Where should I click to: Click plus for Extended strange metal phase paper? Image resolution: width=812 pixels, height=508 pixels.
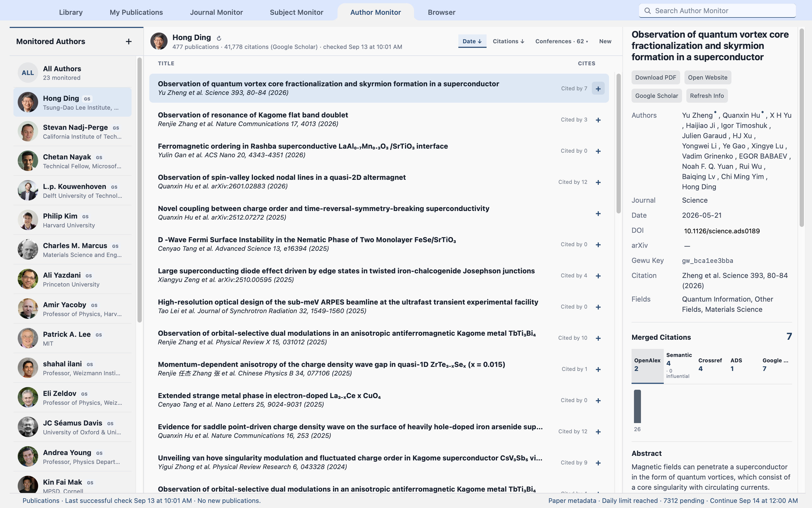click(x=598, y=401)
